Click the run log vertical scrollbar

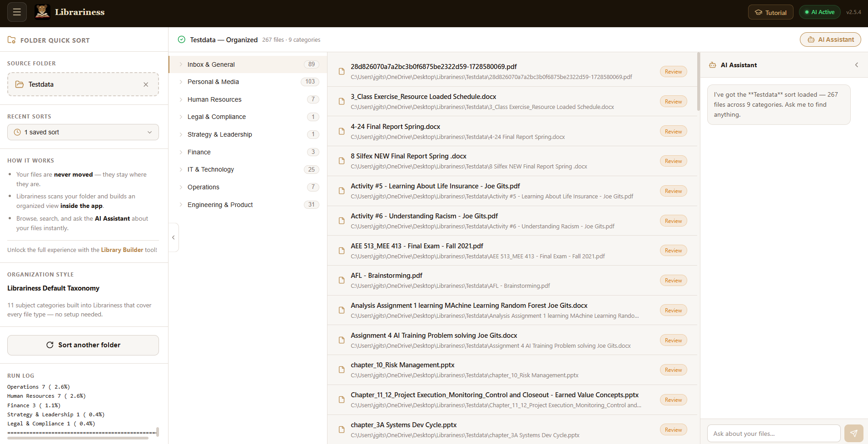coord(158,431)
